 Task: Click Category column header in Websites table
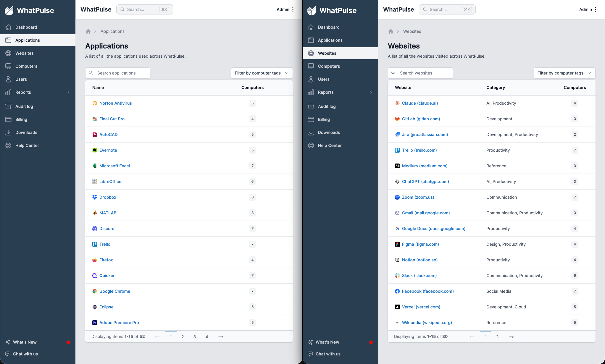496,88
